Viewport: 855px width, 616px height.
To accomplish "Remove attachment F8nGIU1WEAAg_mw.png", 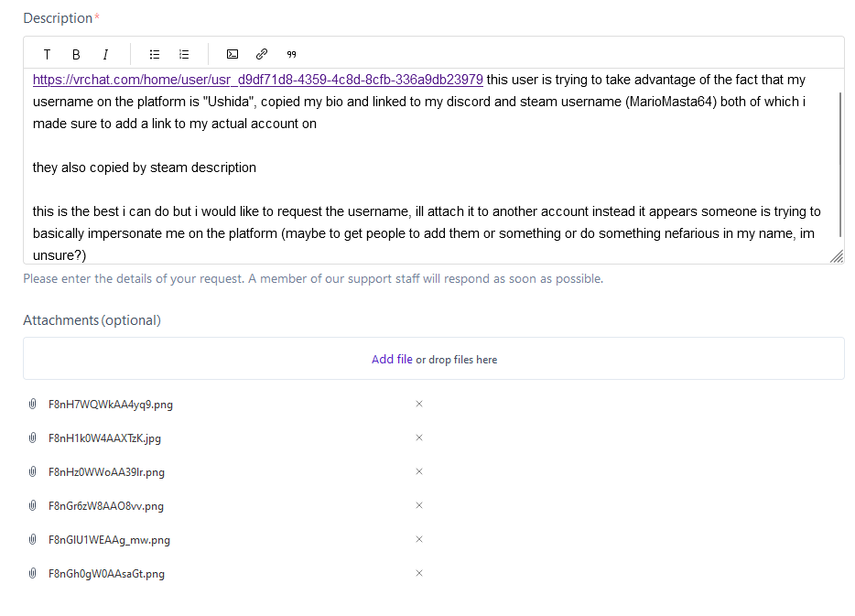I will coord(419,539).
